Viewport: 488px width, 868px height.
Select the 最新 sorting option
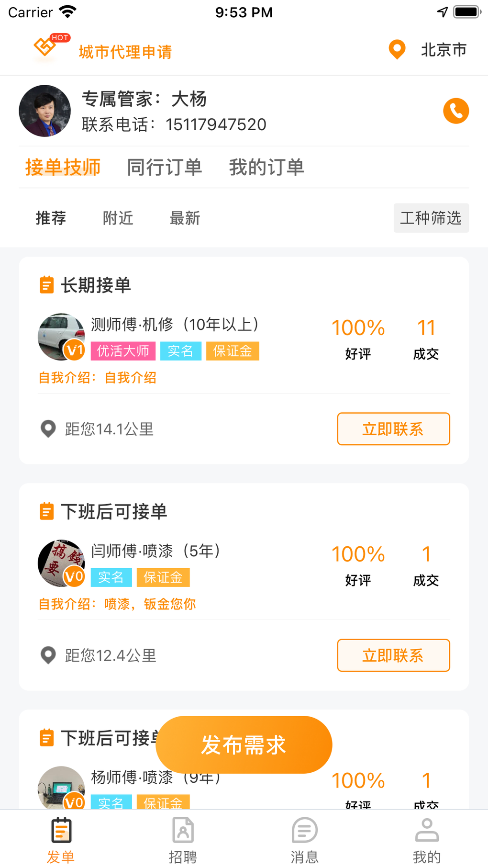(x=185, y=218)
